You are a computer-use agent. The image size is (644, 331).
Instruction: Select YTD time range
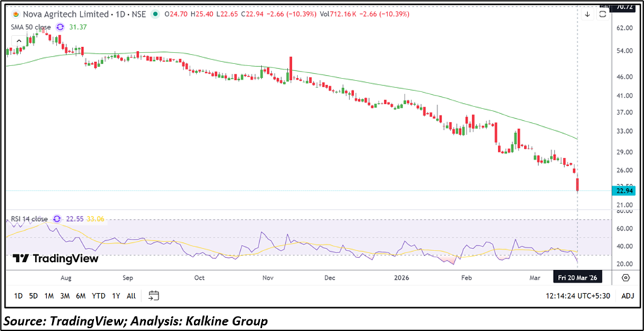[x=98, y=296]
